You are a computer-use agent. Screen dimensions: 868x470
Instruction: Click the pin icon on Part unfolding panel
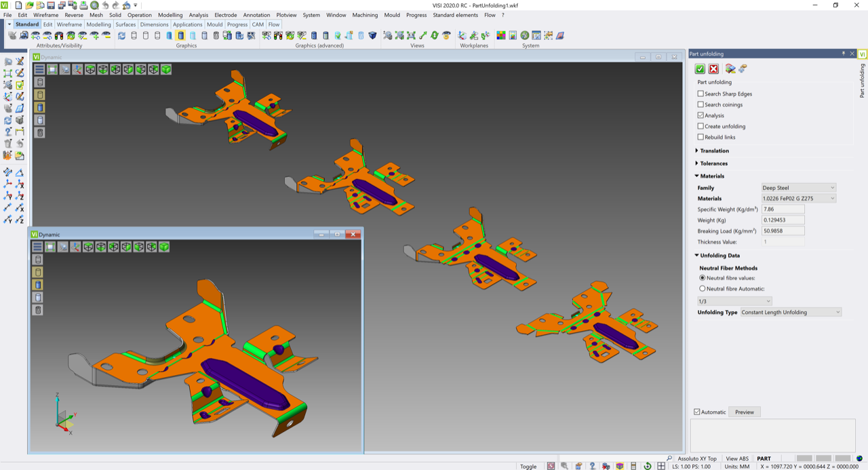(x=844, y=54)
